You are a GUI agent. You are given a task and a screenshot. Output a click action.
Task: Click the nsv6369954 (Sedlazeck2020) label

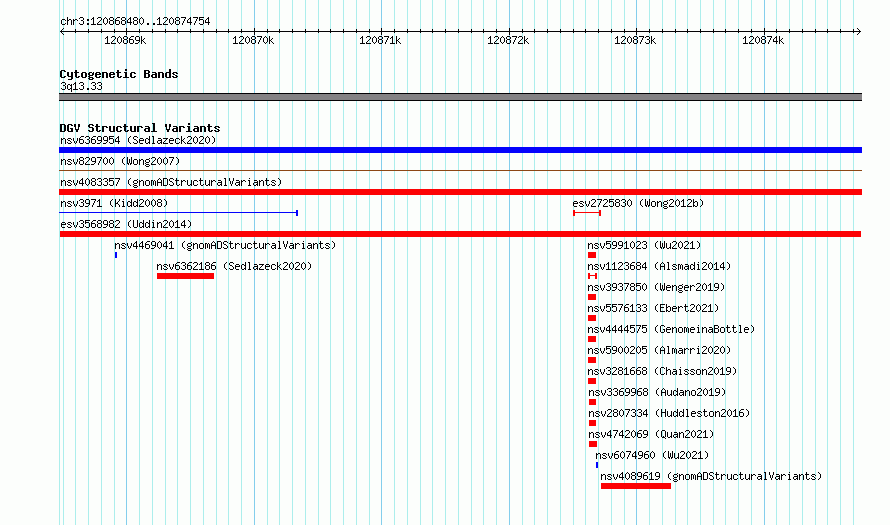138,140
